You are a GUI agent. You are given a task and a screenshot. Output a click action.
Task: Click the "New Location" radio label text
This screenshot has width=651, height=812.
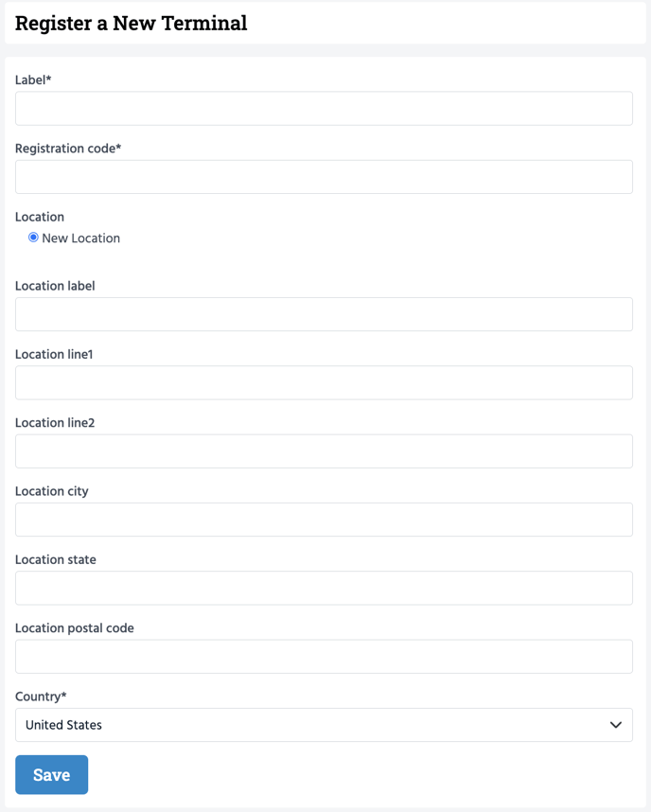tap(80, 238)
